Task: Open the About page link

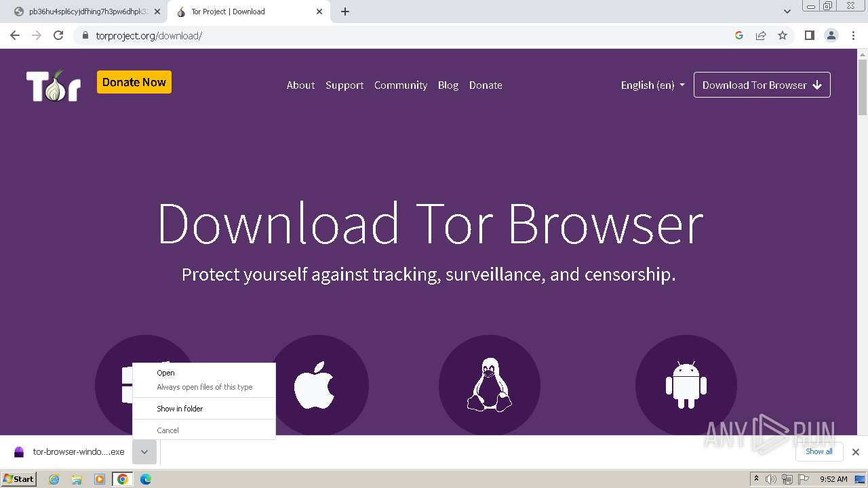Action: 300,85
